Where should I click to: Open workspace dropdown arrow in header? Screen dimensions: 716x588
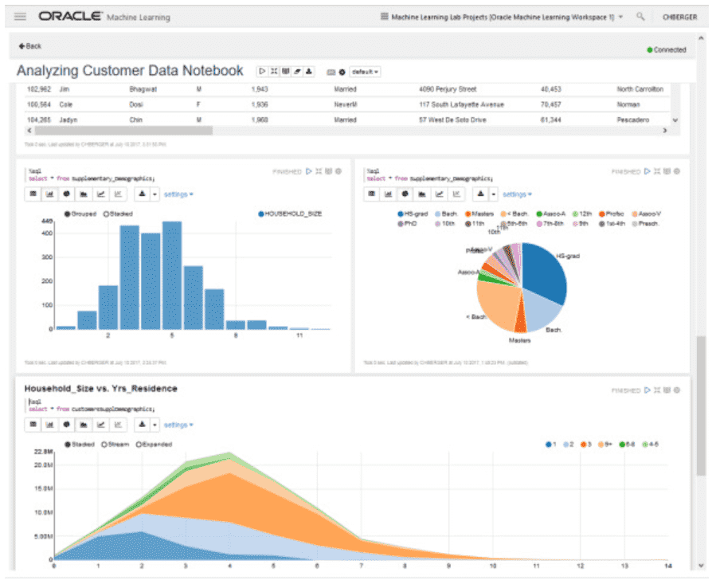(x=620, y=17)
